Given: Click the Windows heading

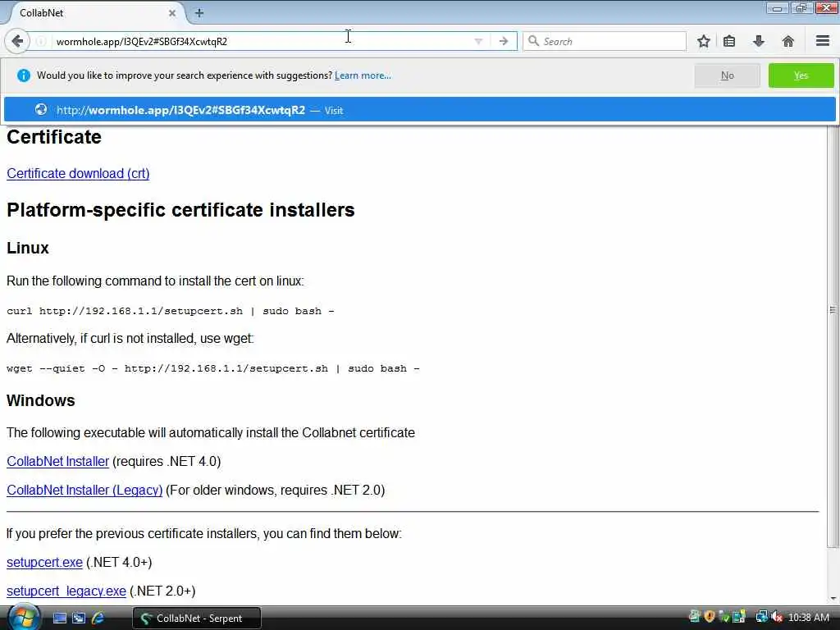Looking at the screenshot, I should (x=41, y=400).
